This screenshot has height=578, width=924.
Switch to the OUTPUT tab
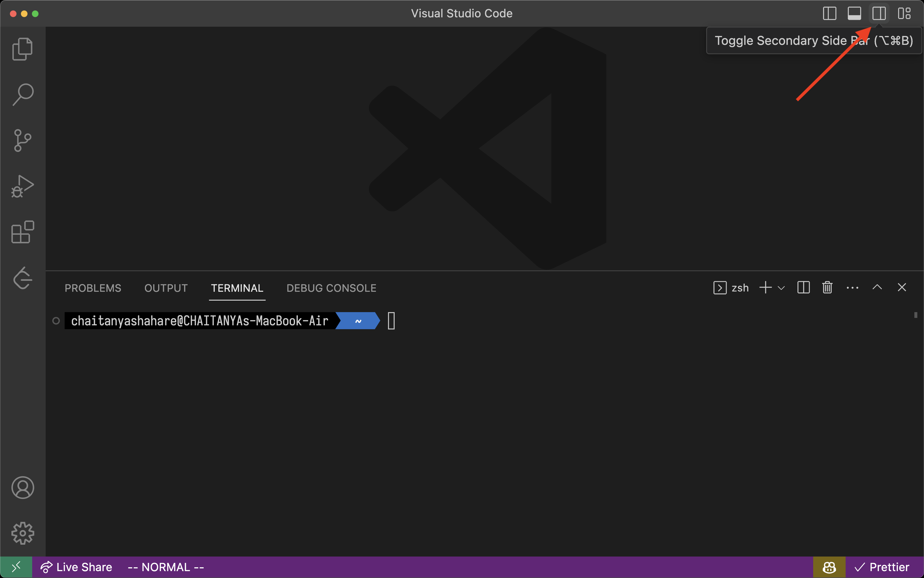(166, 288)
